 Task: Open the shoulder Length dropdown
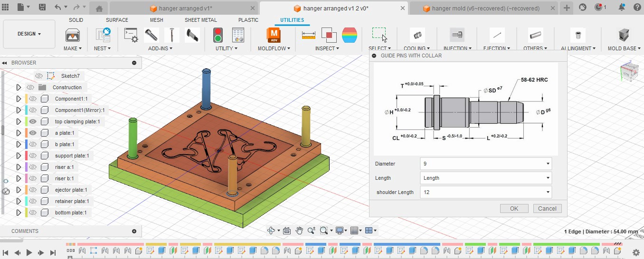485,192
